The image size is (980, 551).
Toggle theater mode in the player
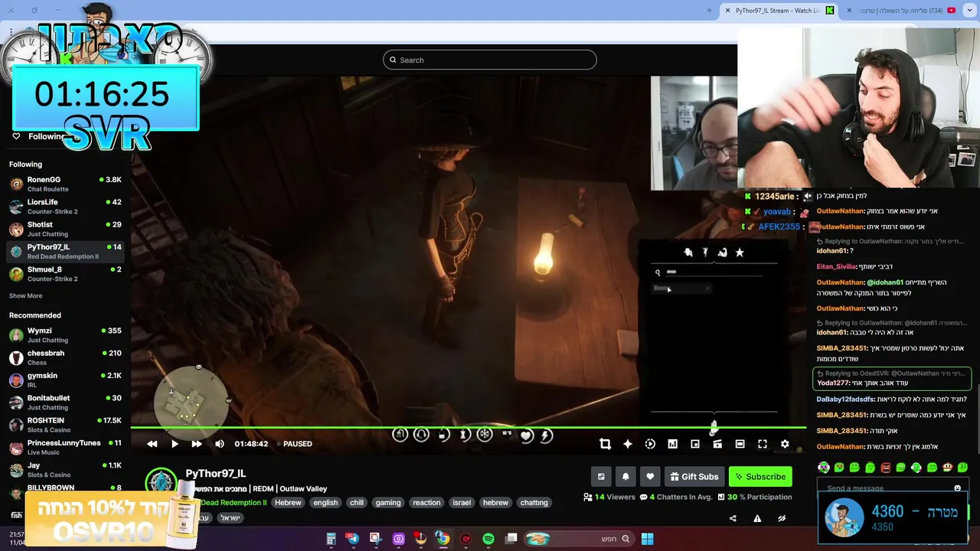click(x=740, y=444)
